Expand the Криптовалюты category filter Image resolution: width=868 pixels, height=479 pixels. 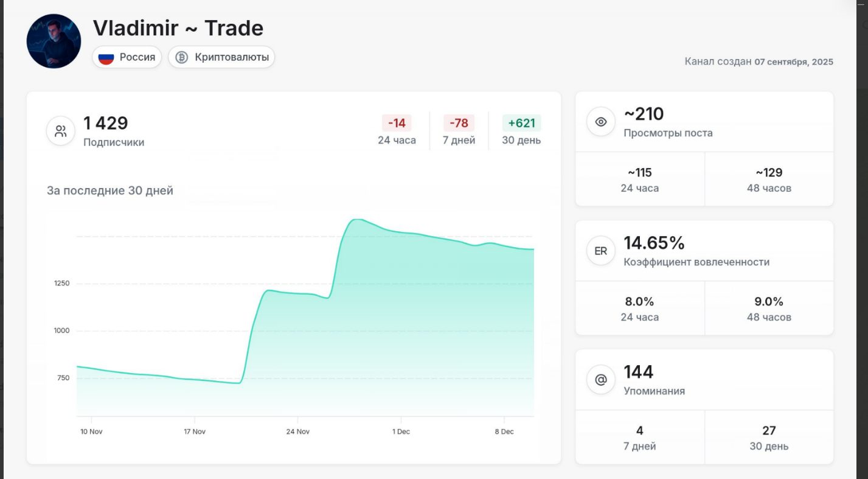(x=221, y=58)
